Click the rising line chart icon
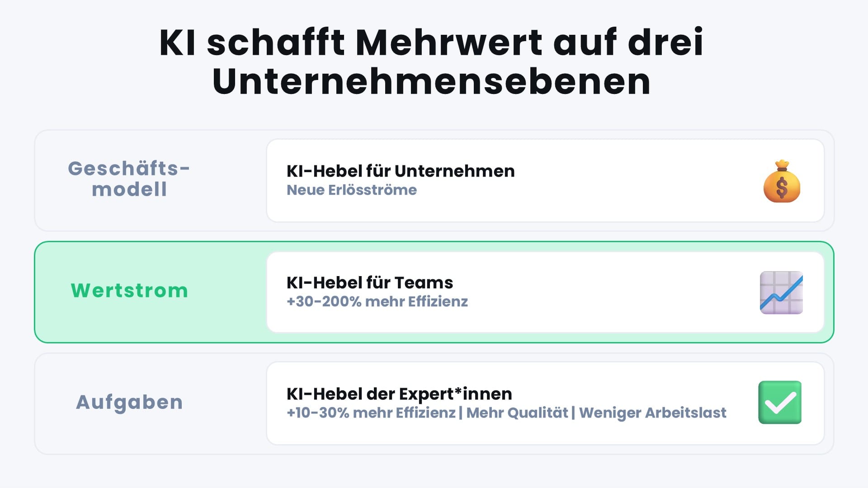The width and height of the screenshot is (868, 488). 781,292
